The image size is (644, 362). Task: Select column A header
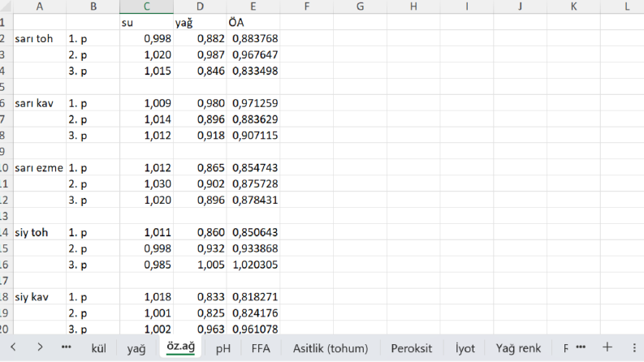coord(40,6)
